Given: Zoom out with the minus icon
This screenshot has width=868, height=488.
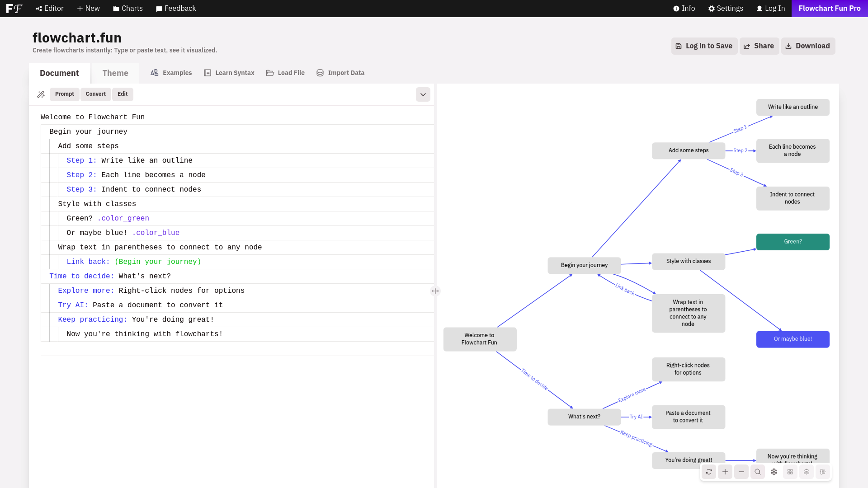Looking at the screenshot, I should (741, 472).
